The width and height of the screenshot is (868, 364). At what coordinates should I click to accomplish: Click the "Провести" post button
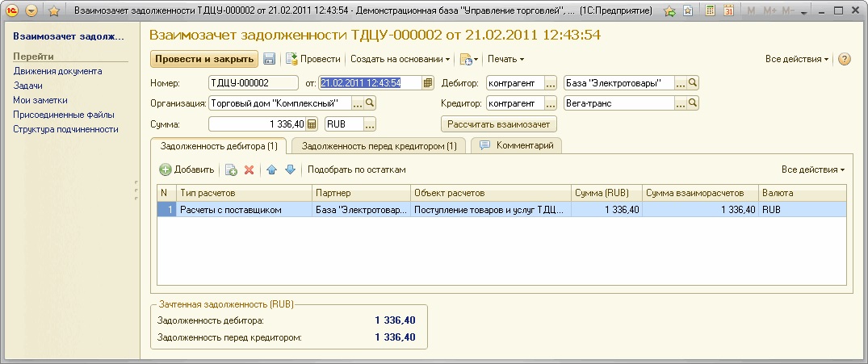(312, 59)
